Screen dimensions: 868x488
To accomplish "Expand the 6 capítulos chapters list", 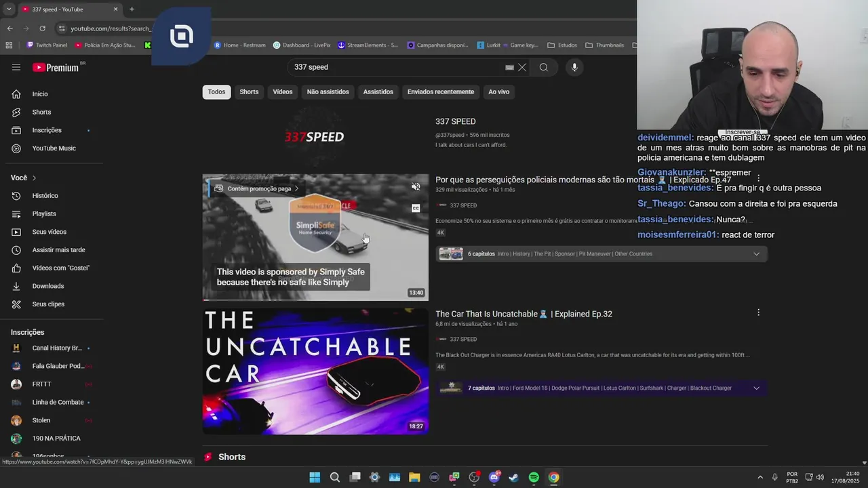I will tap(756, 254).
